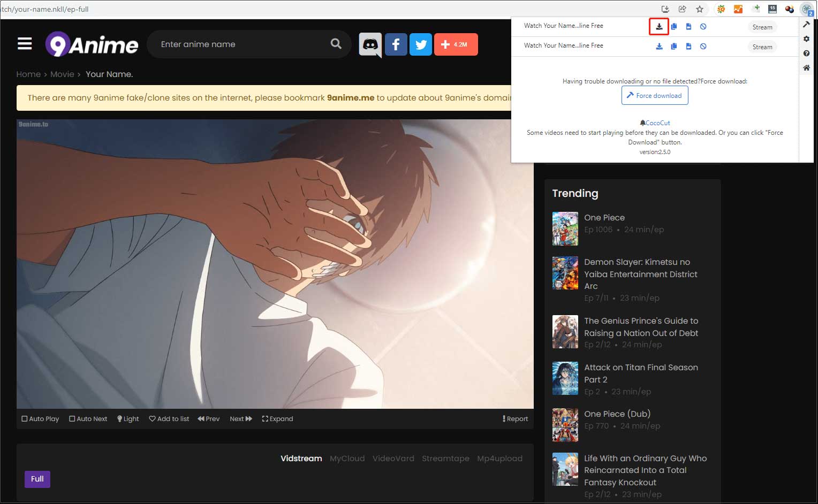The width and height of the screenshot is (818, 504).
Task: Open 9Anime's Twitter profile
Action: pyautogui.click(x=421, y=44)
